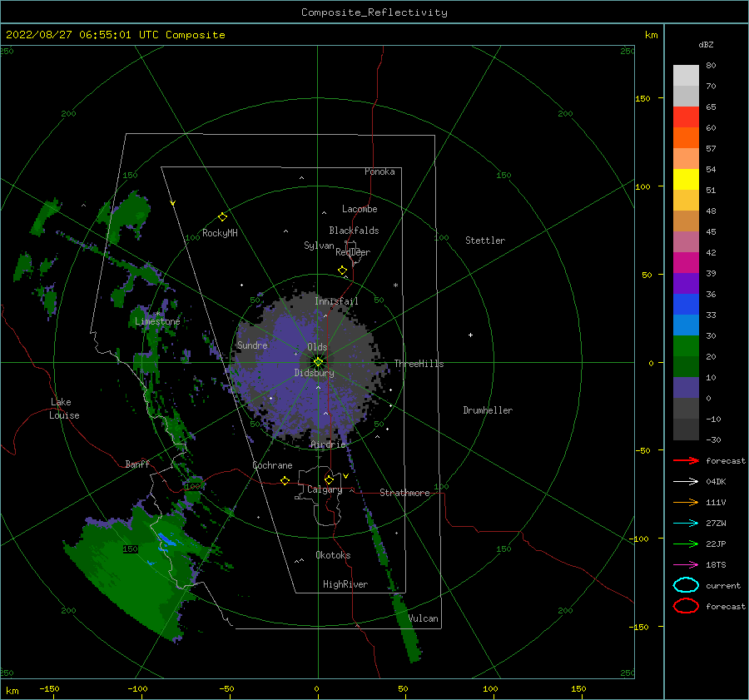Click the white plus marker west of Drumheller

[470, 335]
